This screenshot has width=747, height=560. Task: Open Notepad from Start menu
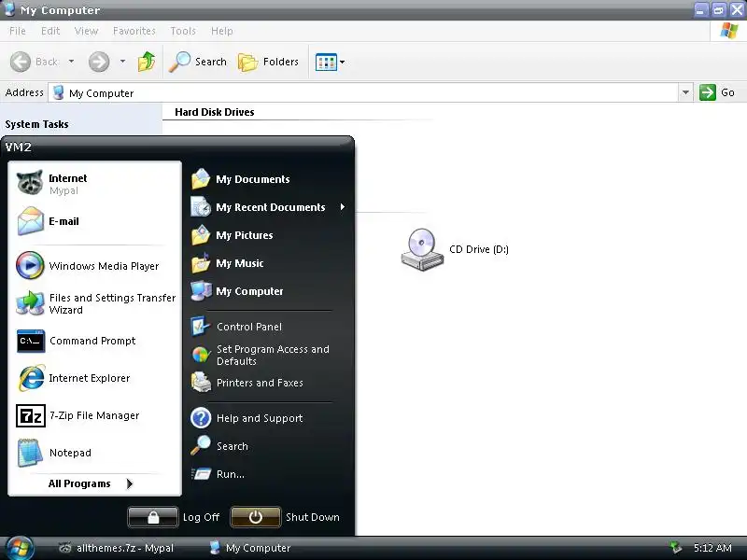[x=94, y=453]
